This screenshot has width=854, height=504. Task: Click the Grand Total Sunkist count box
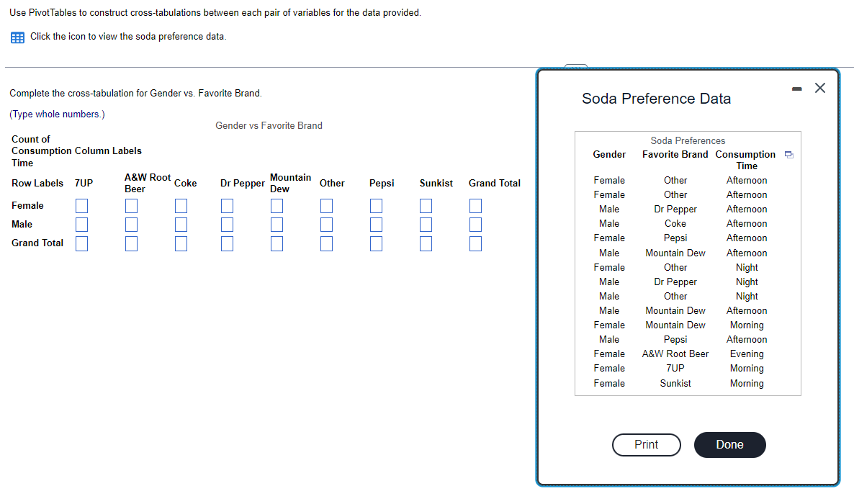coord(425,243)
